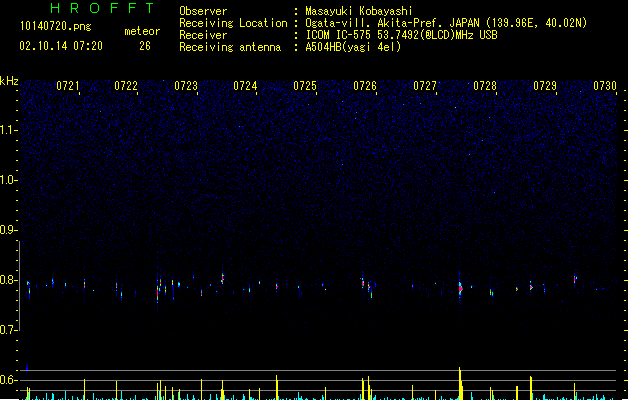Click the timestamp 02.10.14 07:20

(61, 46)
